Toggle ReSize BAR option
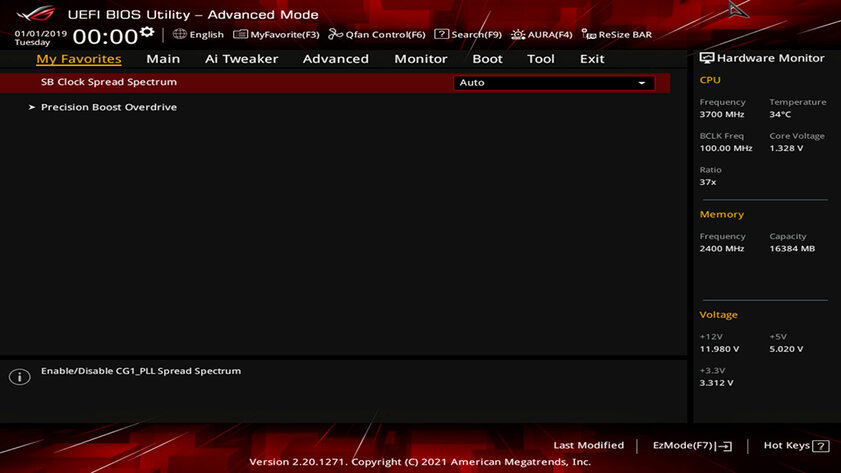Viewport: 841px width, 473px height. 617,34
